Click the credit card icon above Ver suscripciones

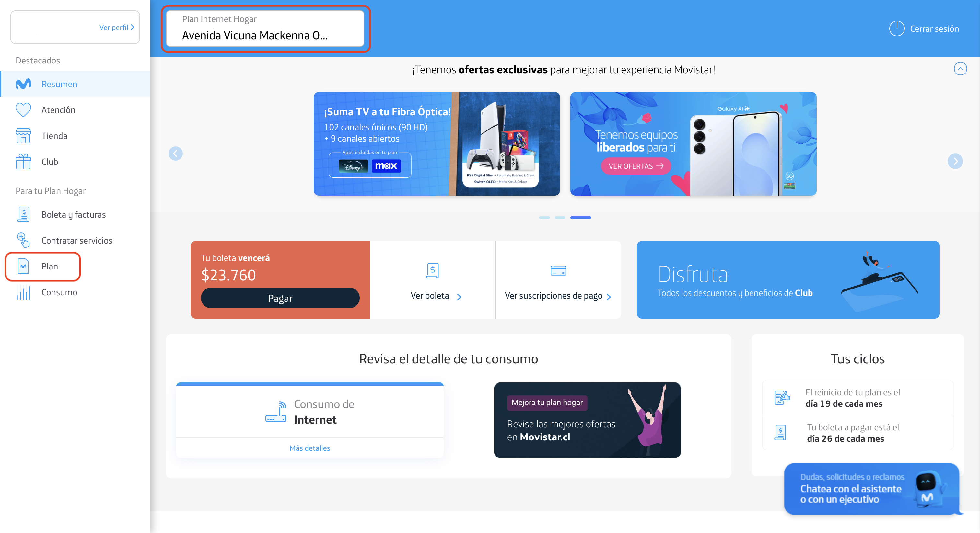558,271
